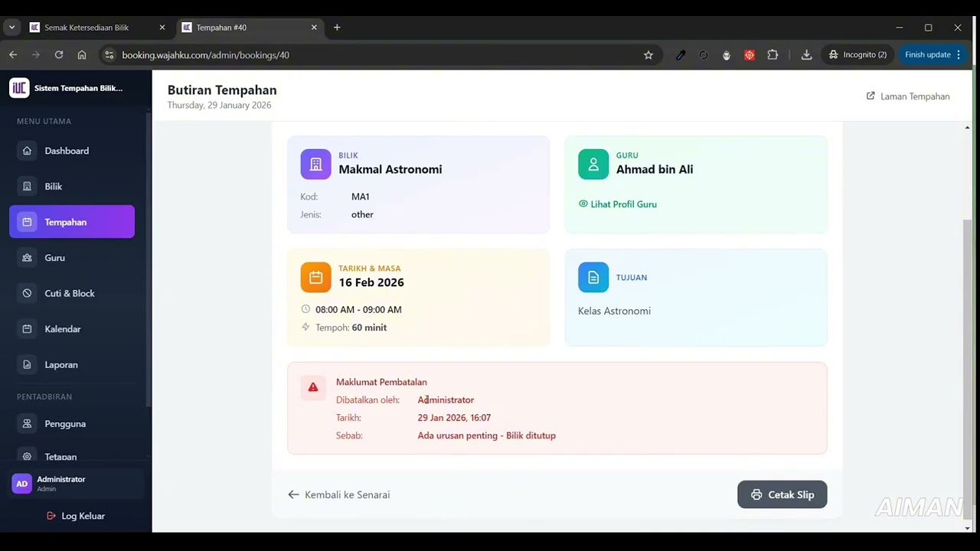
Task: Open the browser extensions puzzle icon
Action: (x=773, y=55)
